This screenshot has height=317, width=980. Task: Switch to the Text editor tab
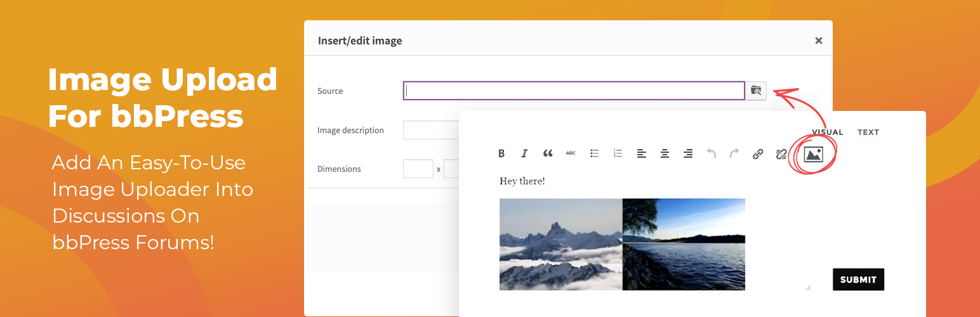[x=868, y=133]
